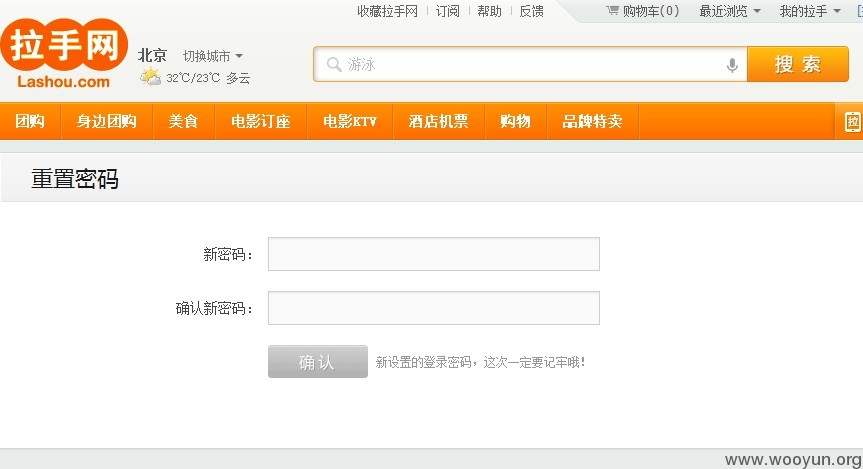Open the 帮助 help link
Image resolution: width=863 pixels, height=469 pixels.
point(489,11)
